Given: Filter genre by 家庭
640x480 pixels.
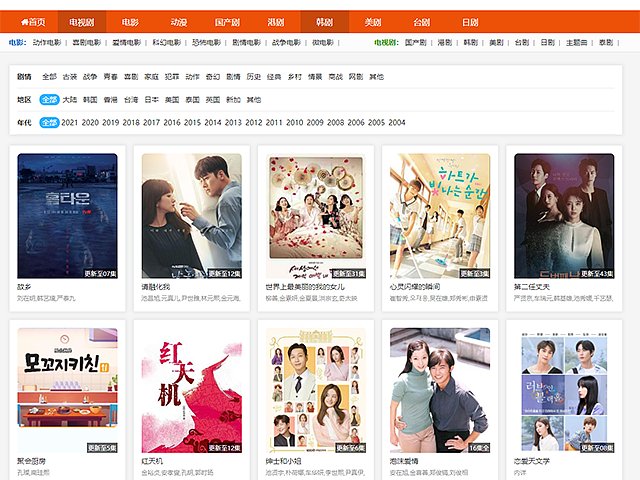Looking at the screenshot, I should 151,77.
